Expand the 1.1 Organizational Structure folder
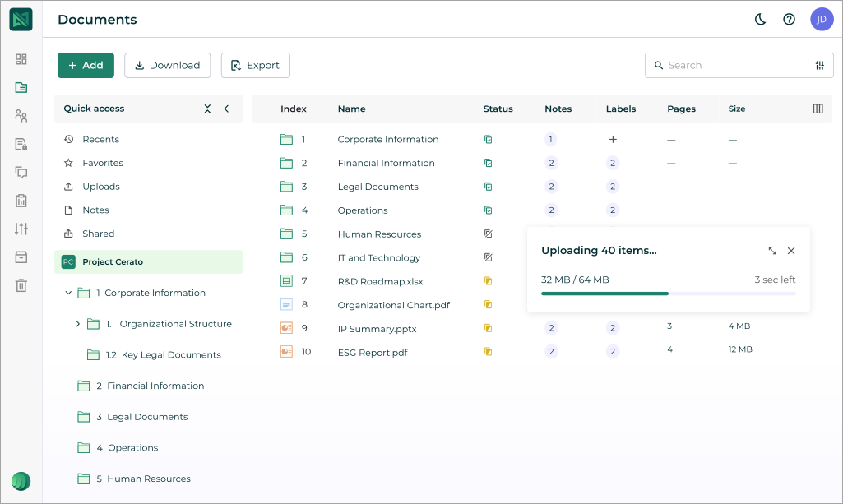843x504 pixels. (78, 324)
